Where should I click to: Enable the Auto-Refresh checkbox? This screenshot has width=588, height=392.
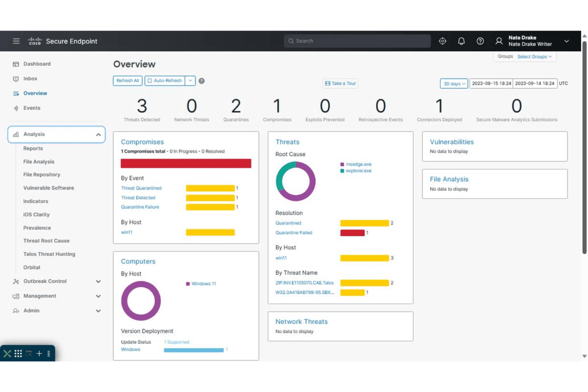150,81
